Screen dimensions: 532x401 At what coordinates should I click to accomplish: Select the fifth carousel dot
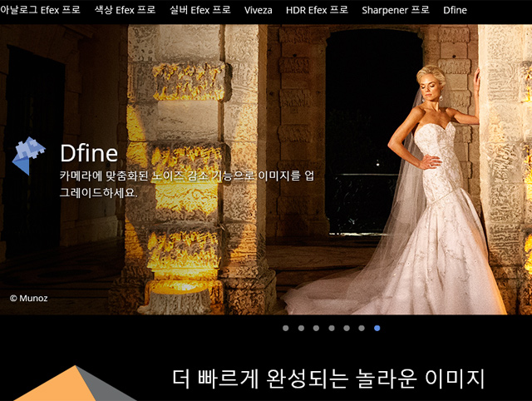(x=347, y=328)
